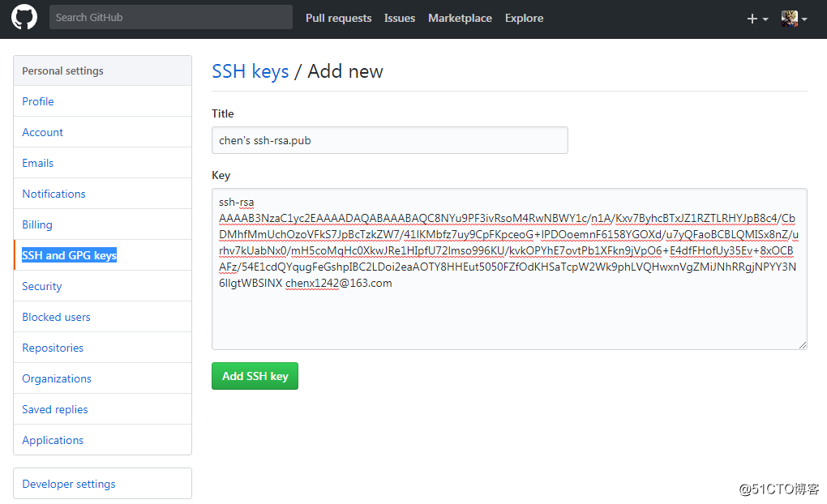Click into the Key textarea

coord(509,269)
